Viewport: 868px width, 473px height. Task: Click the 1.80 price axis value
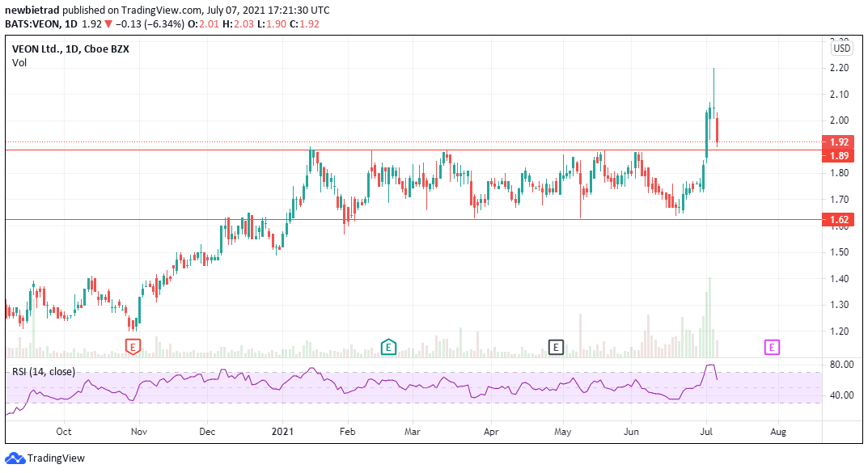pos(839,172)
